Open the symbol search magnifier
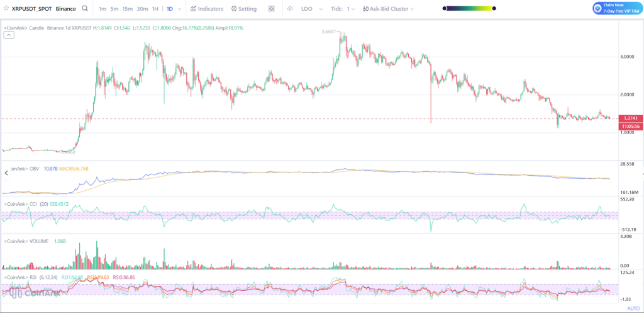Viewport: 644px width, 313px height. click(84, 9)
